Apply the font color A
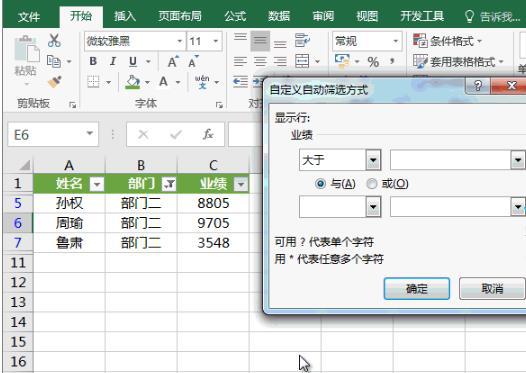The image size is (526, 373). pyautogui.click(x=163, y=82)
